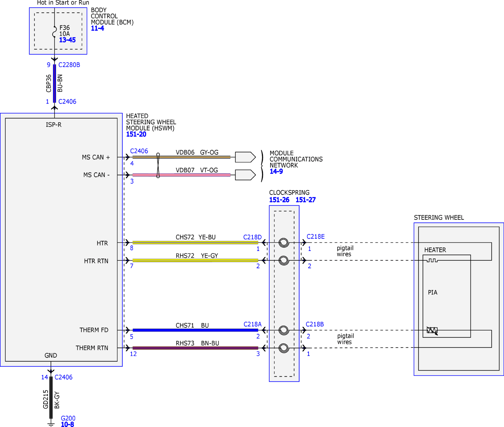The width and height of the screenshot is (504, 427).
Task: Click the F36 10A fuse symbol
Action: coord(54,32)
